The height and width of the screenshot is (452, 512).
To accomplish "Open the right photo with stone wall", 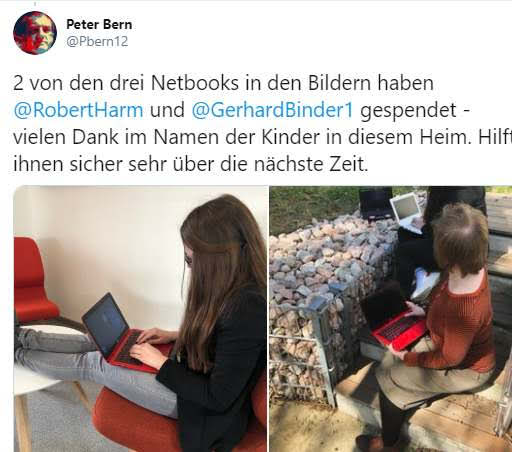I will pyautogui.click(x=391, y=319).
